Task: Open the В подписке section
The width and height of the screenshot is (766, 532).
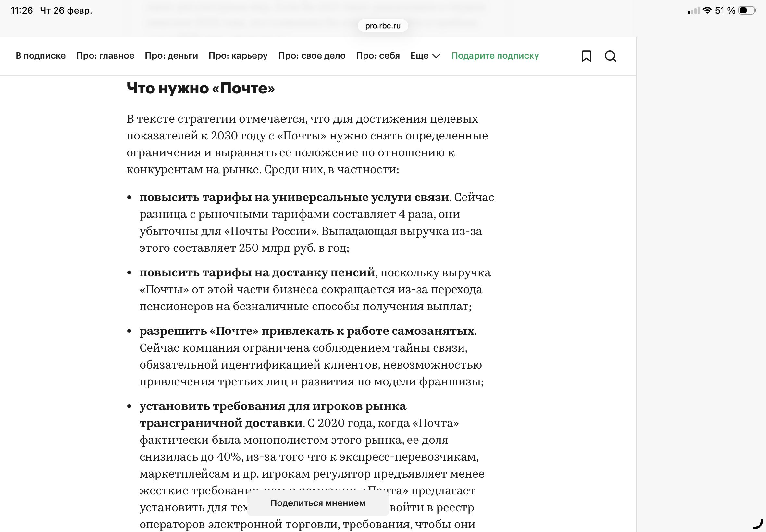Action: pyautogui.click(x=41, y=56)
